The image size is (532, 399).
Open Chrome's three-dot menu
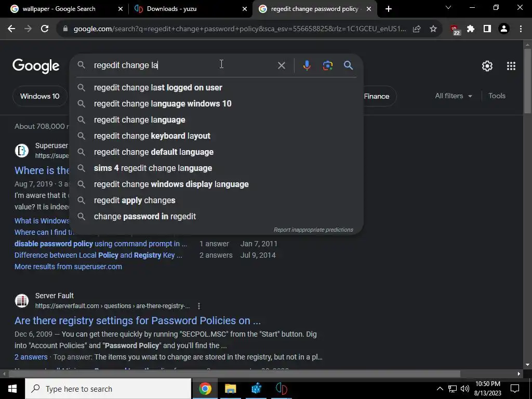pyautogui.click(x=521, y=29)
